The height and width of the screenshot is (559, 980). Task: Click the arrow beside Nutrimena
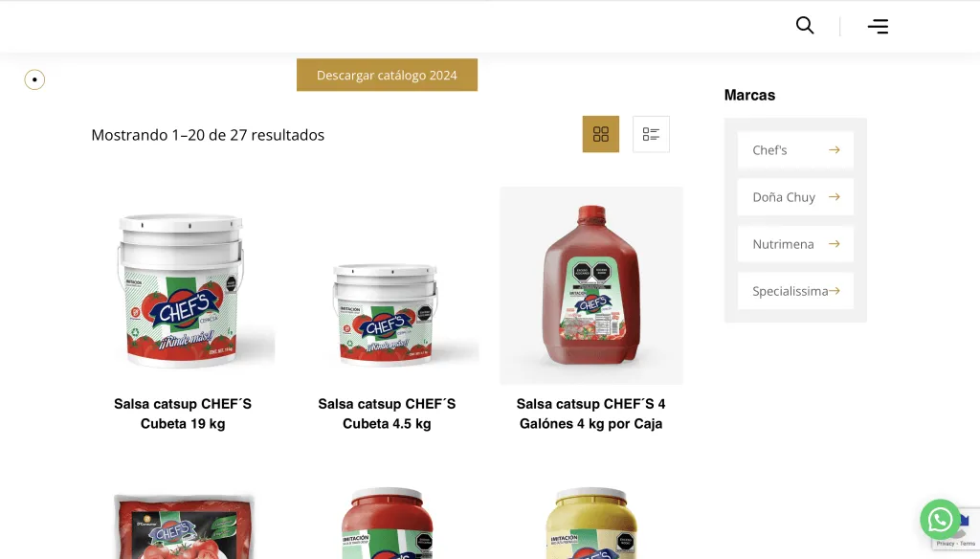(834, 244)
